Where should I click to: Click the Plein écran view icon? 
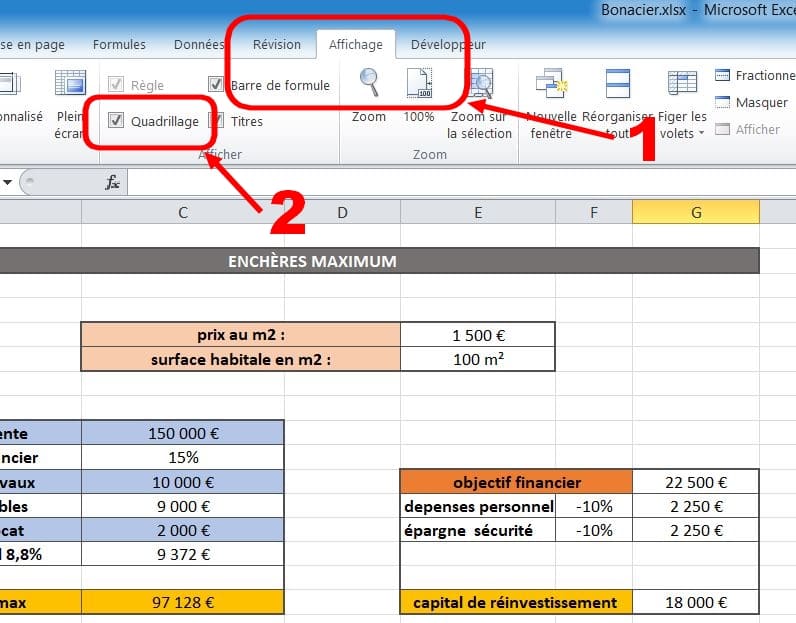tap(71, 83)
